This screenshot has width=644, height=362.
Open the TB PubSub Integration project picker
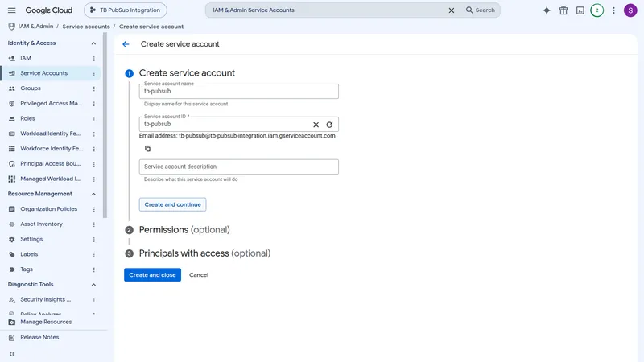point(126,10)
